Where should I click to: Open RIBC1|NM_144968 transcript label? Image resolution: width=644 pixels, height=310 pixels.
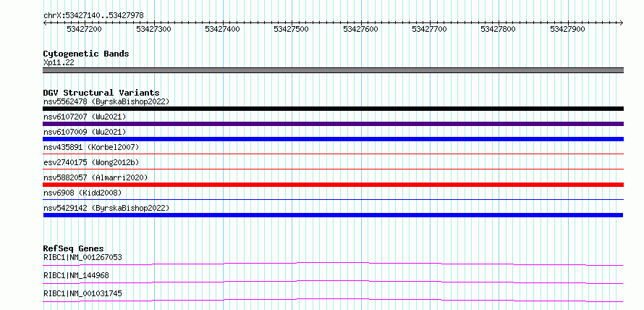coord(76,275)
